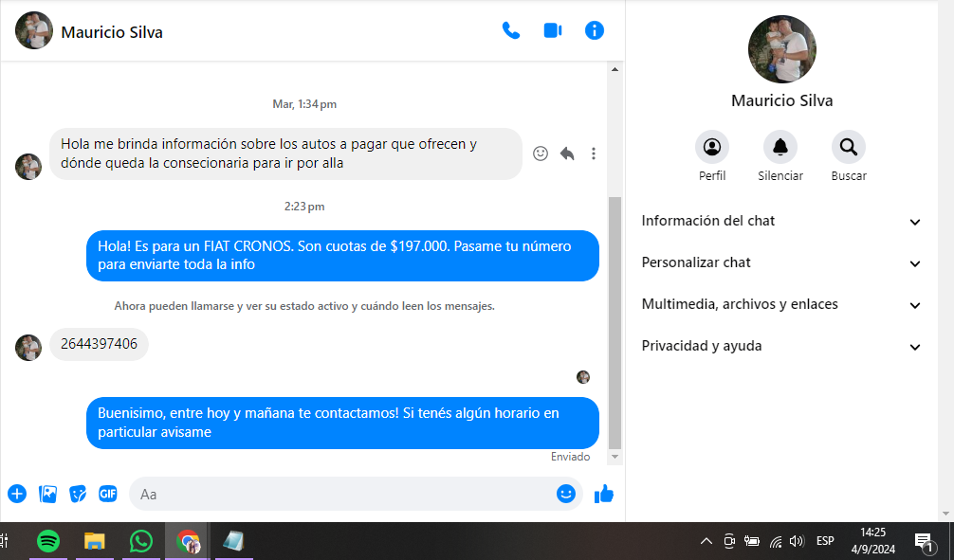Click the battery icon in system tray

(x=752, y=540)
